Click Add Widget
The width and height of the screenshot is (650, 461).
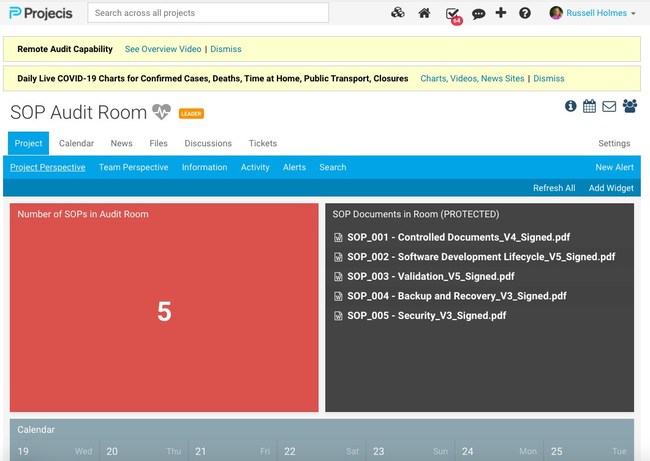click(611, 188)
